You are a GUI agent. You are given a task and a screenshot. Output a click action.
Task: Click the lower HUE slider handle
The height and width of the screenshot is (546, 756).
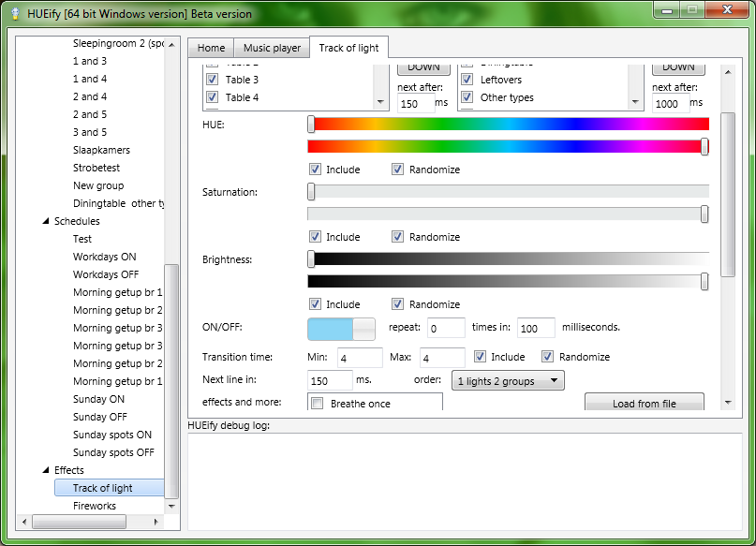(704, 146)
